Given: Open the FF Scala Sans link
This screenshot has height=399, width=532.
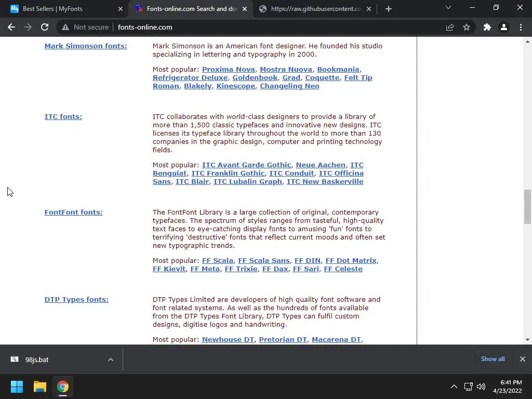Looking at the screenshot, I should tap(263, 261).
